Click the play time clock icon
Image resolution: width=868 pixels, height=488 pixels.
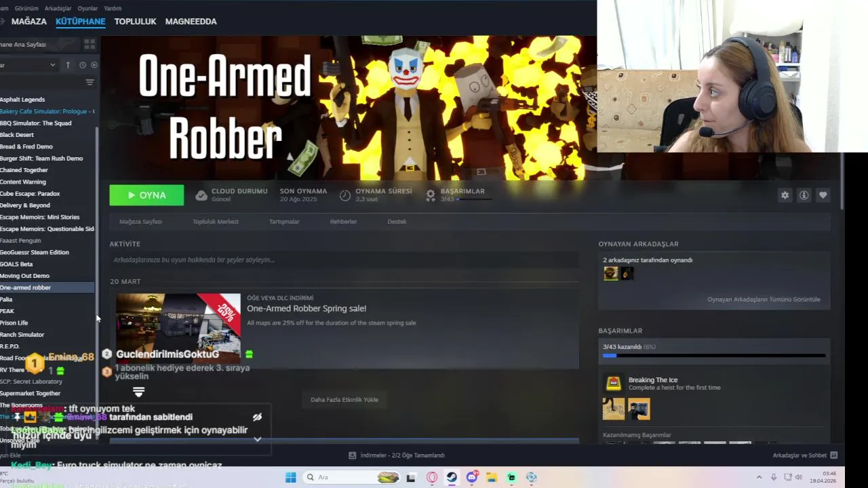pyautogui.click(x=345, y=195)
